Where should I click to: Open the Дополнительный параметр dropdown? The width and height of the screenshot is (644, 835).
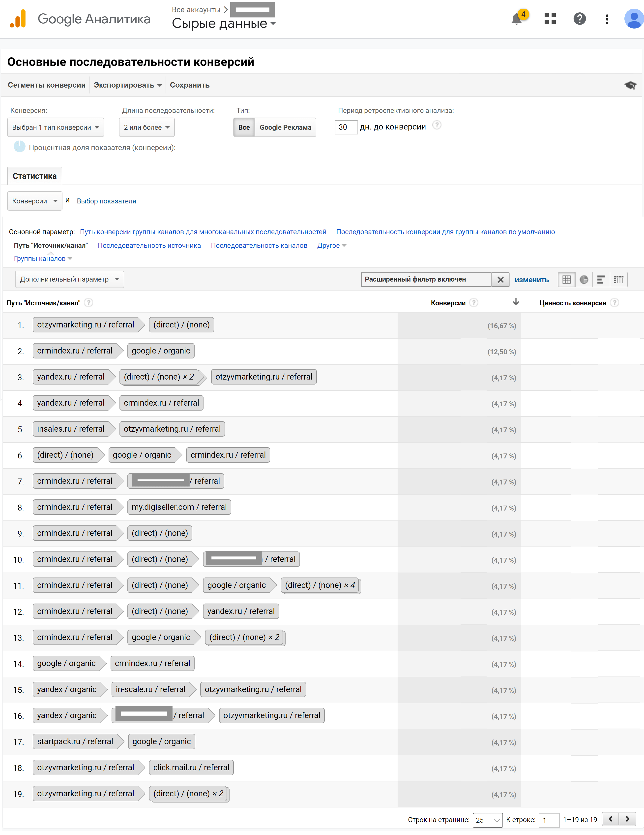click(69, 280)
